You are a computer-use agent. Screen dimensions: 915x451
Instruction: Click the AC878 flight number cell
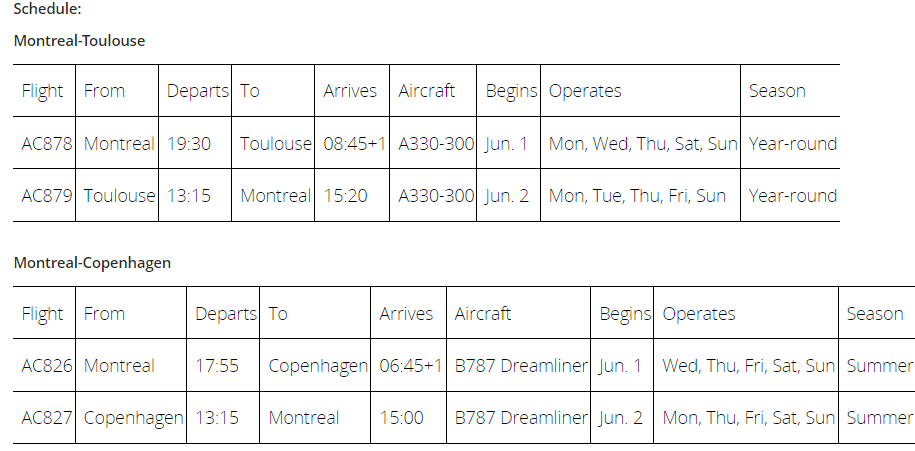pyautogui.click(x=46, y=144)
